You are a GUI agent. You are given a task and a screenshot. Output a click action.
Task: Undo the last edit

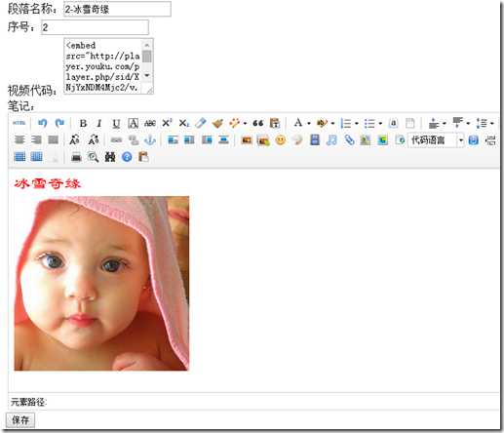[42, 123]
